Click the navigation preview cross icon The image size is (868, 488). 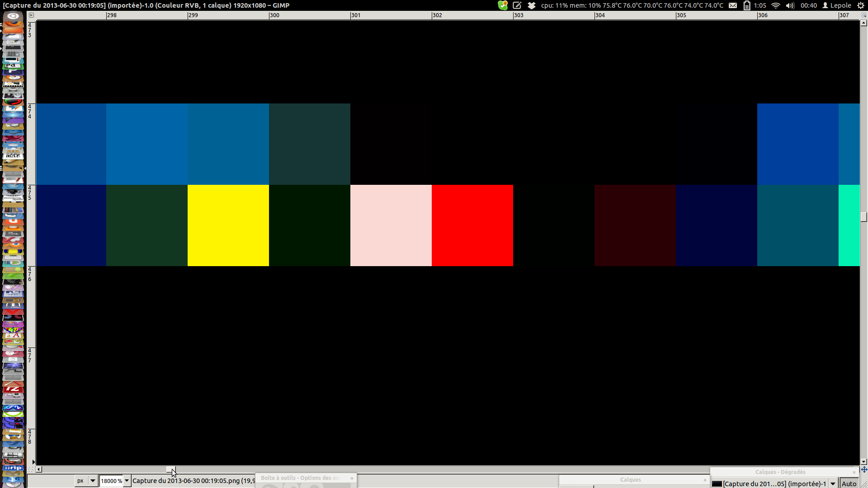pos(864,469)
